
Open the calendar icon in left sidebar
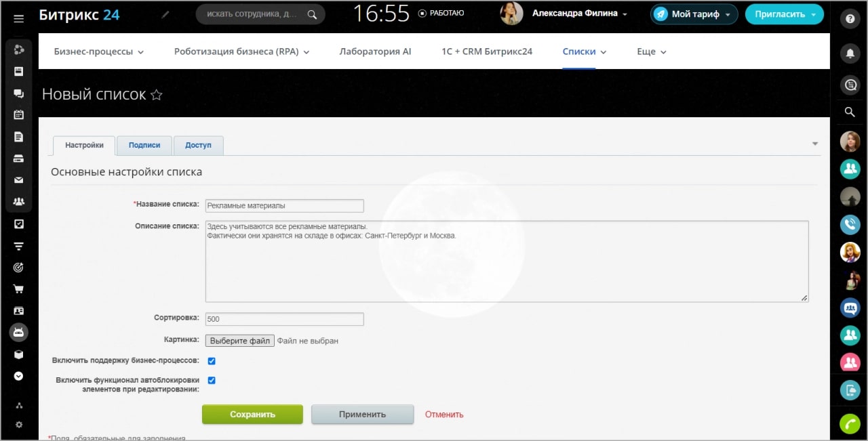19,114
